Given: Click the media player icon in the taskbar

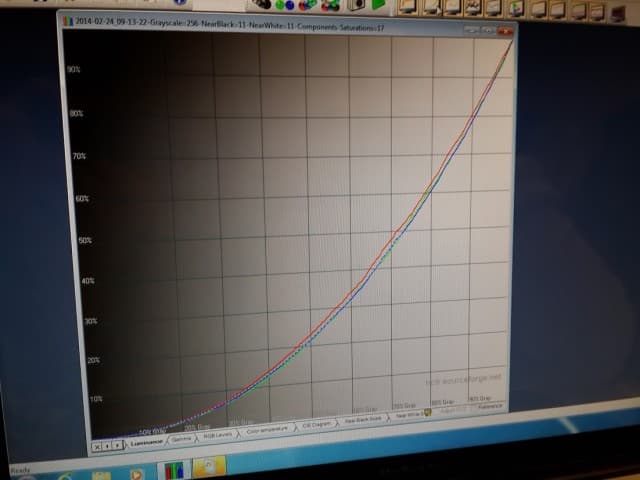Looking at the screenshot, I should [x=137, y=475].
